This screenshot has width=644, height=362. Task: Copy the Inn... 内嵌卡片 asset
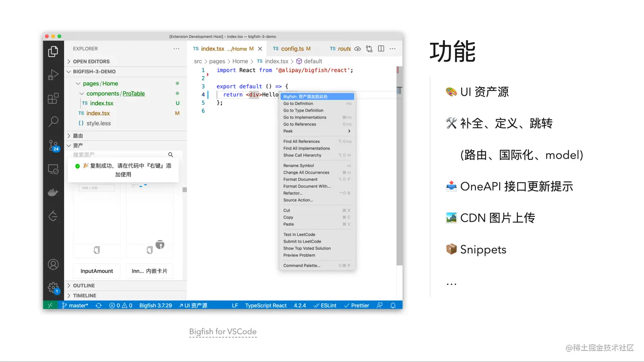(149, 250)
